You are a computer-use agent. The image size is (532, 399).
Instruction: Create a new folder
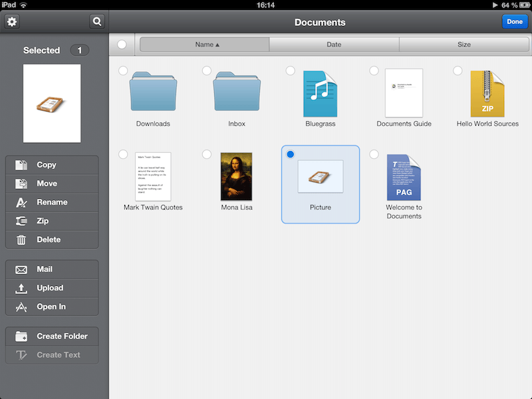coord(51,336)
